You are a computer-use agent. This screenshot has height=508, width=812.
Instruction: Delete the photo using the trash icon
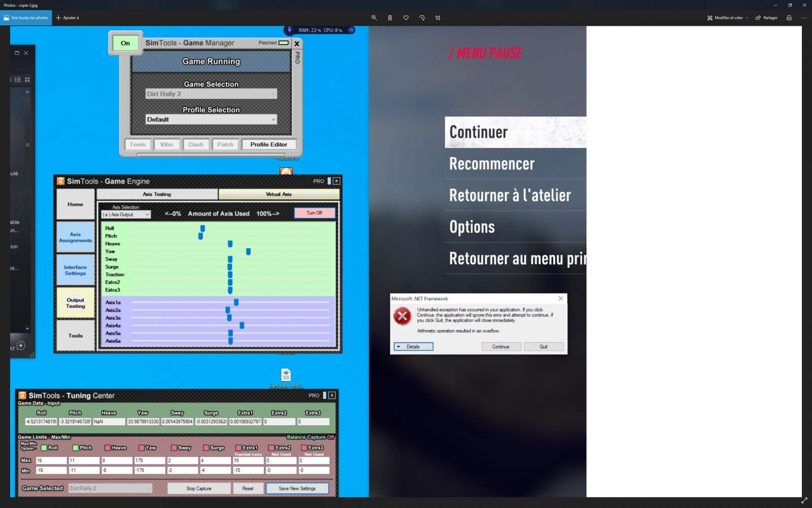pos(390,18)
